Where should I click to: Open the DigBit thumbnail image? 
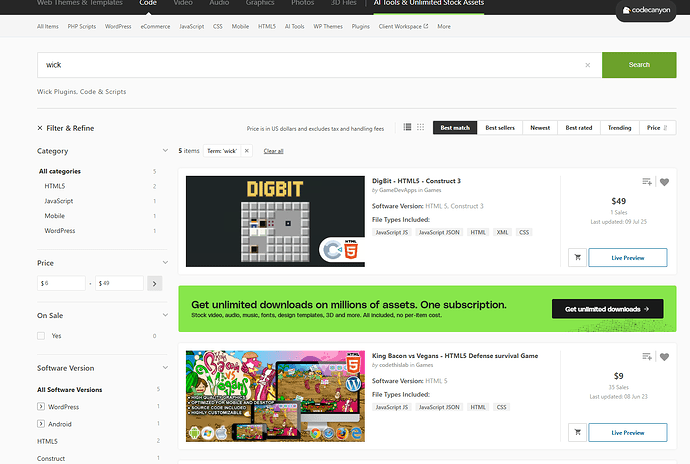click(275, 221)
